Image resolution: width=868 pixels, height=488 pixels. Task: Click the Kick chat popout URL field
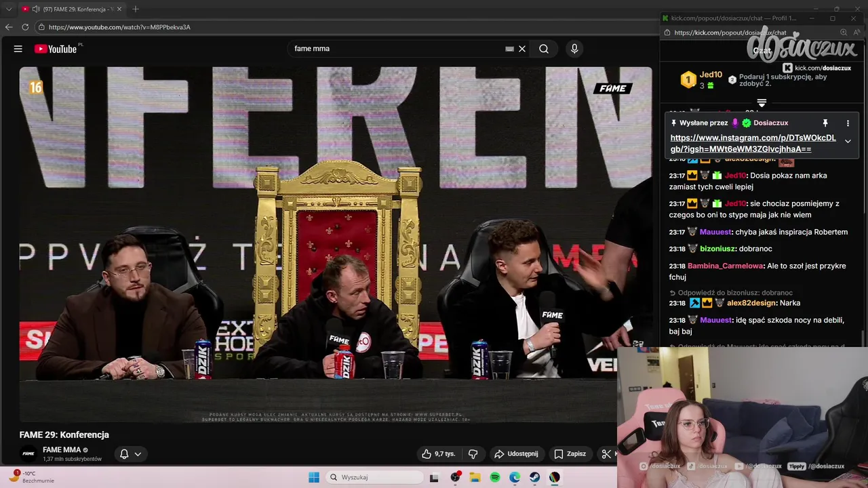click(730, 33)
